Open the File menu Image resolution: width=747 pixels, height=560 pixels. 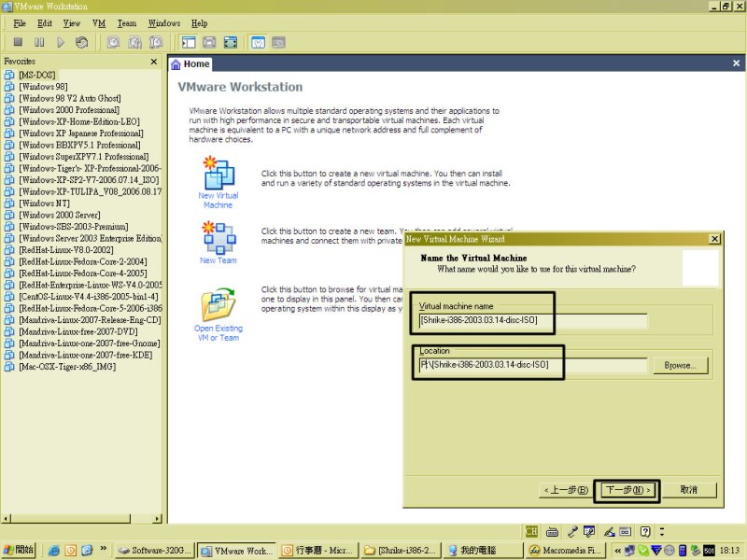(20, 23)
